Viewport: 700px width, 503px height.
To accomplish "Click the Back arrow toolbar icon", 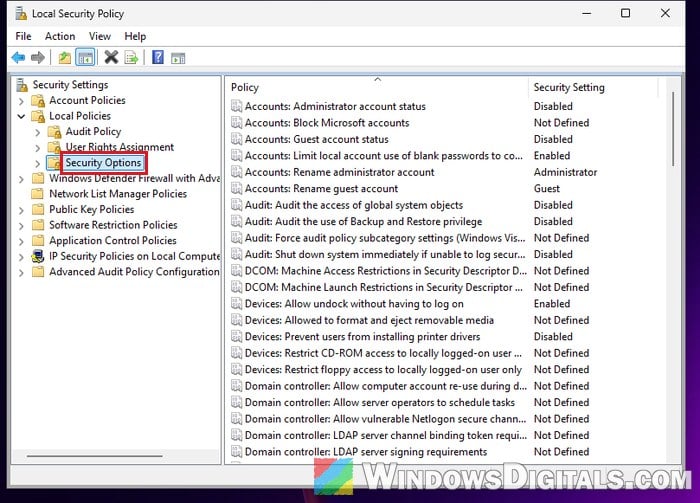I will [x=18, y=58].
